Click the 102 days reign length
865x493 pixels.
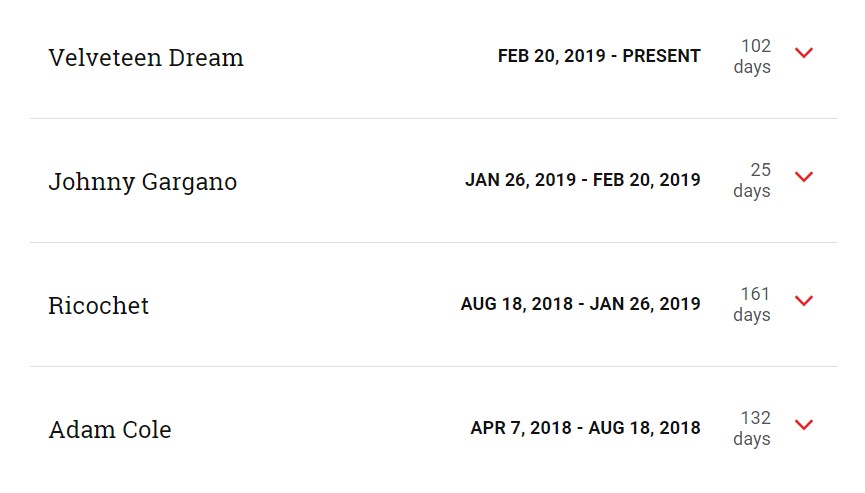752,56
